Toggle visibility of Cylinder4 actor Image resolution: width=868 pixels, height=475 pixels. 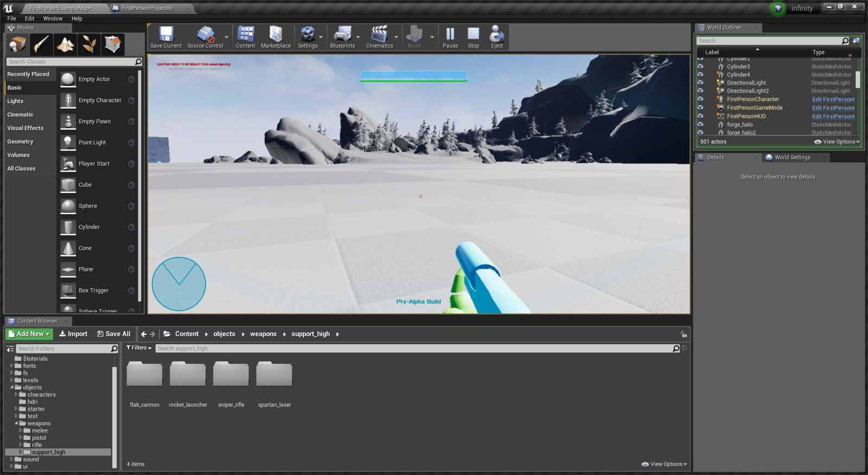click(700, 75)
